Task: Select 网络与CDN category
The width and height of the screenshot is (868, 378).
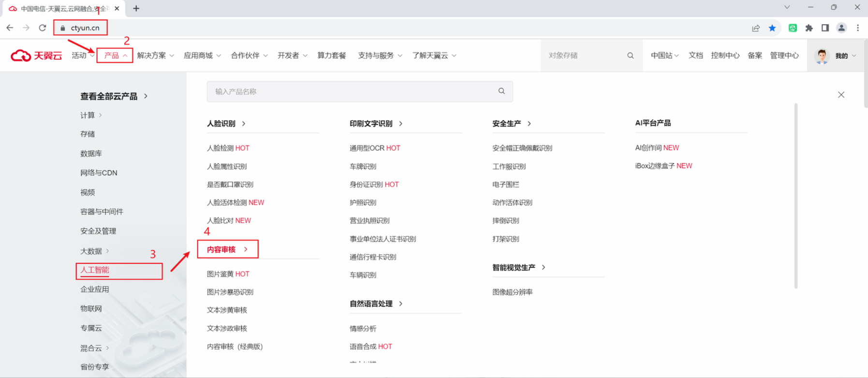Action: (x=99, y=173)
